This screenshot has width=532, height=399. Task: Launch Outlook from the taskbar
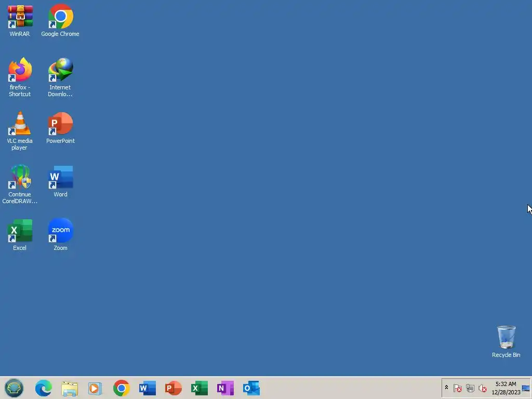[x=251, y=388]
